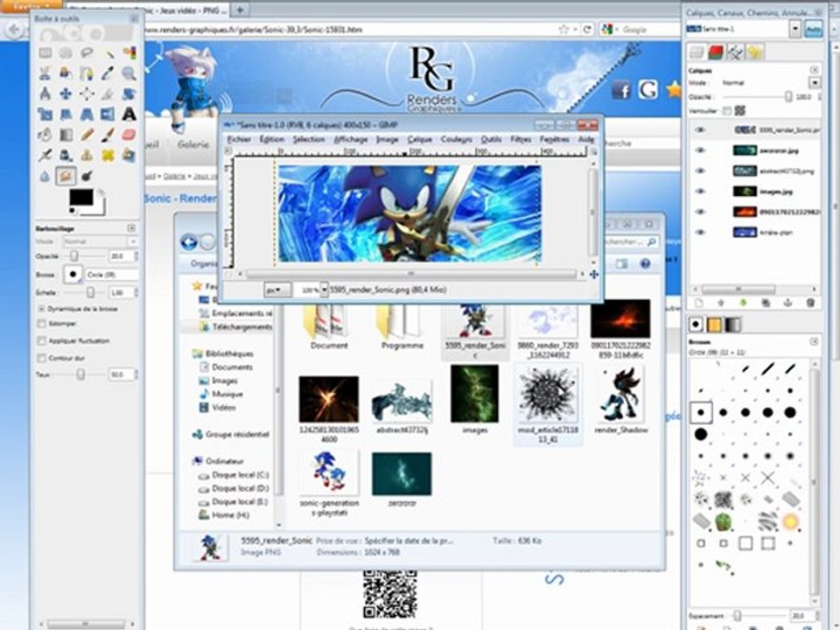Screen dimensions: 840x630
Task: Open the Fichier menu
Action: [239, 139]
